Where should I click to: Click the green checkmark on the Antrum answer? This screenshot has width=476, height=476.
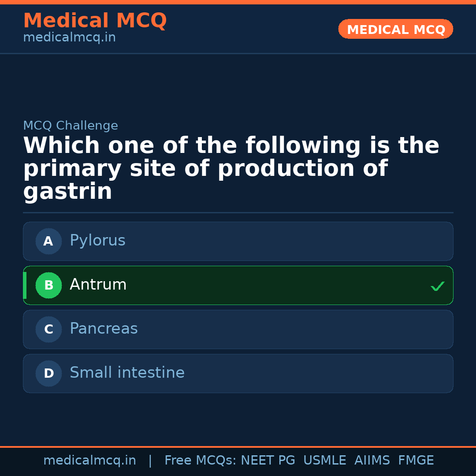click(438, 286)
